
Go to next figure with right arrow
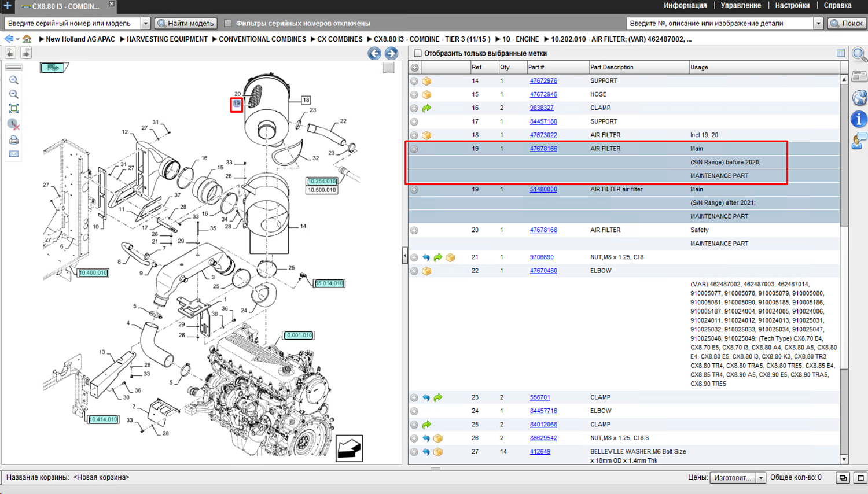391,54
